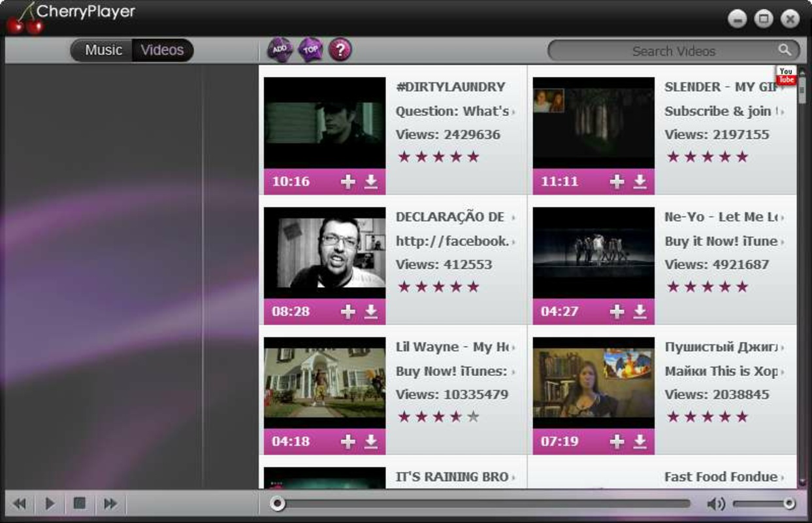Click the search magnifier icon
Screen dimensions: 812x523
point(785,50)
